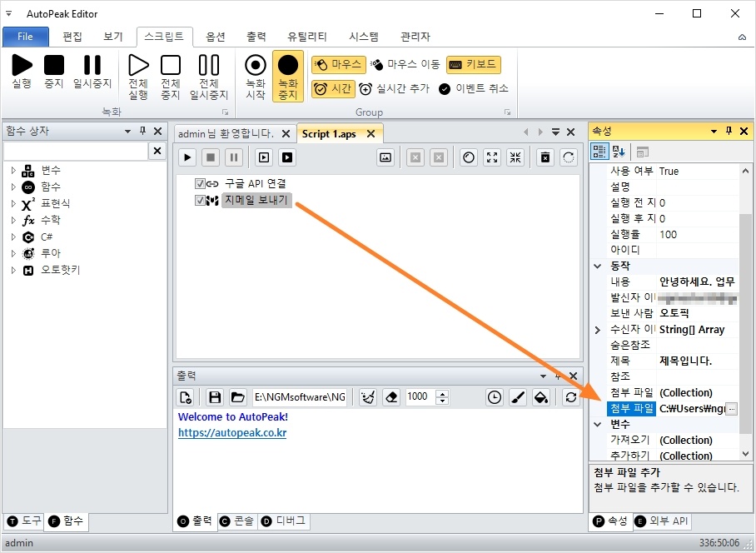Toggle 마우스 recording option
Image resolution: width=756 pixels, height=553 pixels.
(339, 65)
